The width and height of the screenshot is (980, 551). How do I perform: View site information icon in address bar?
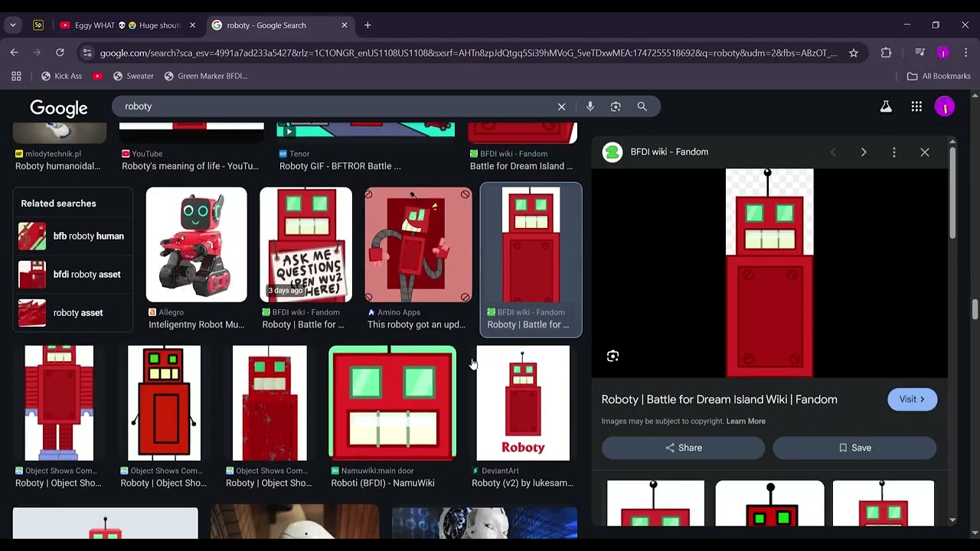[87, 53]
